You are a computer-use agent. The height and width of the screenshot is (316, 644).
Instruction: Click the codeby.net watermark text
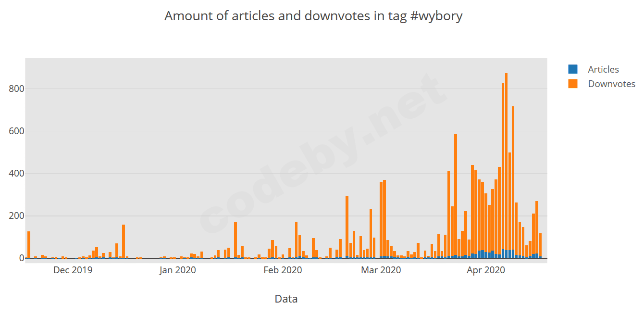tap(321, 153)
